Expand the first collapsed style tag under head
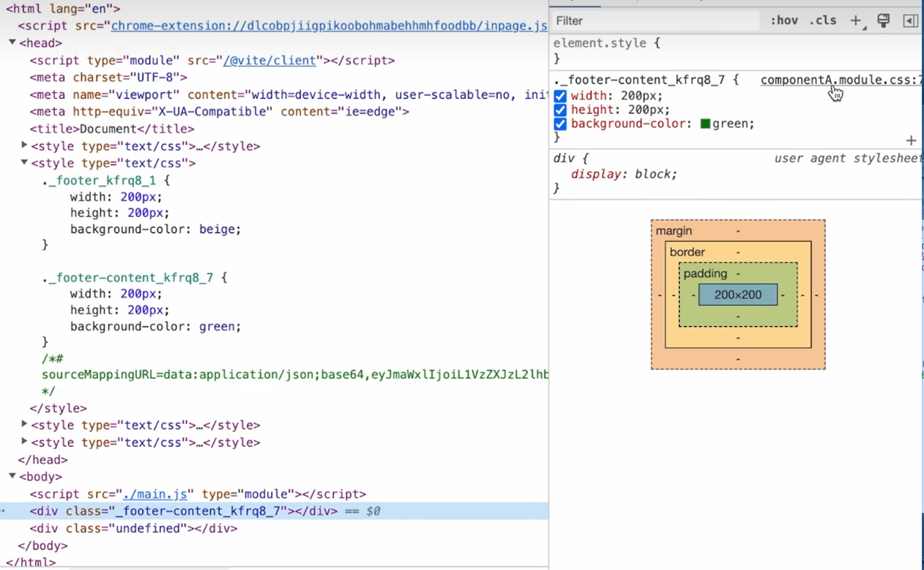 pos(24,146)
